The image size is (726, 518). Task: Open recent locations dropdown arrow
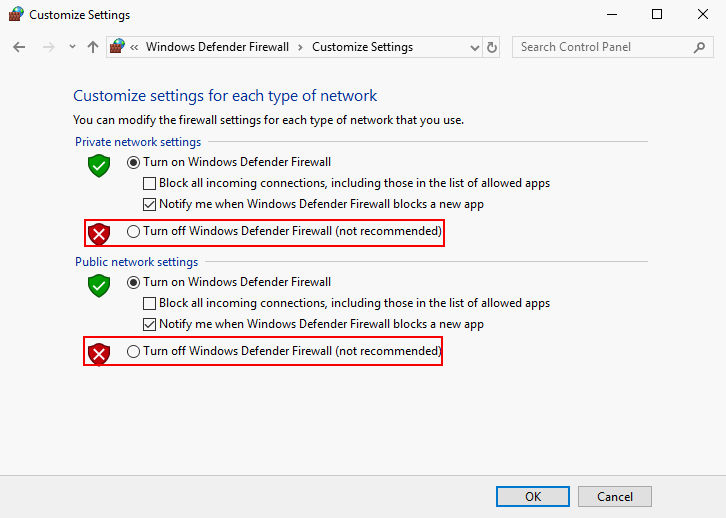(x=72, y=47)
